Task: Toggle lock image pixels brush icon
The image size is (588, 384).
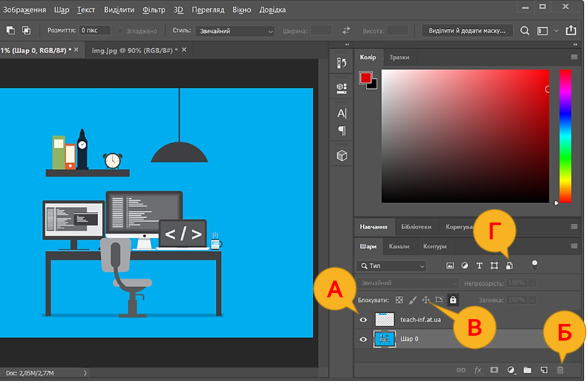Action: pos(412,300)
